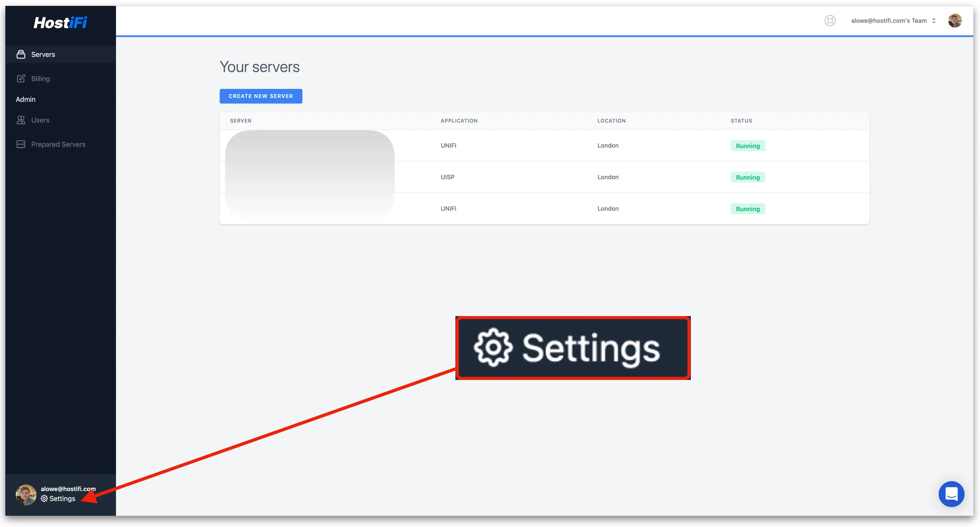The height and width of the screenshot is (527, 980).
Task: Open the chat support bubble
Action: (951, 494)
